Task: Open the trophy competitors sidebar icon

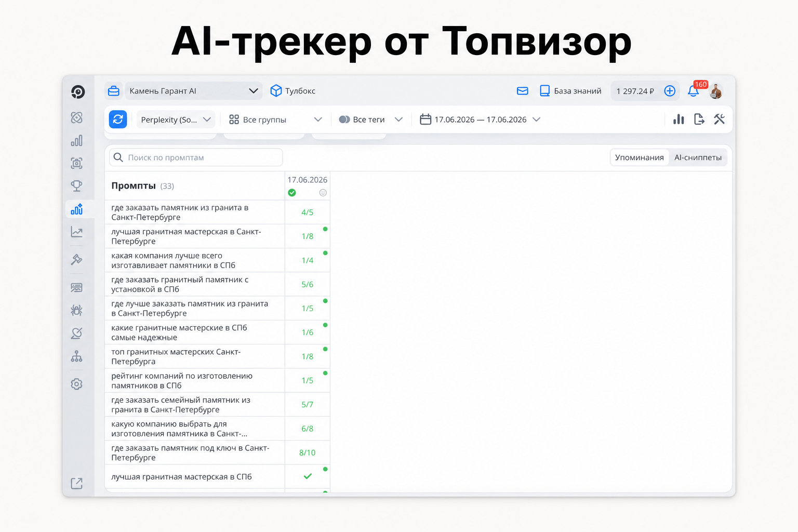Action: 77,185
